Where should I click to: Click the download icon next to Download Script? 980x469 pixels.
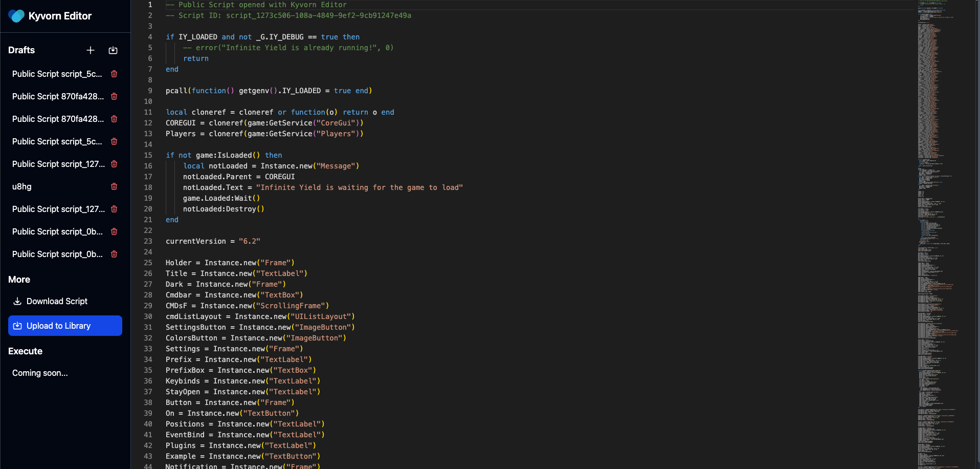pyautogui.click(x=17, y=301)
